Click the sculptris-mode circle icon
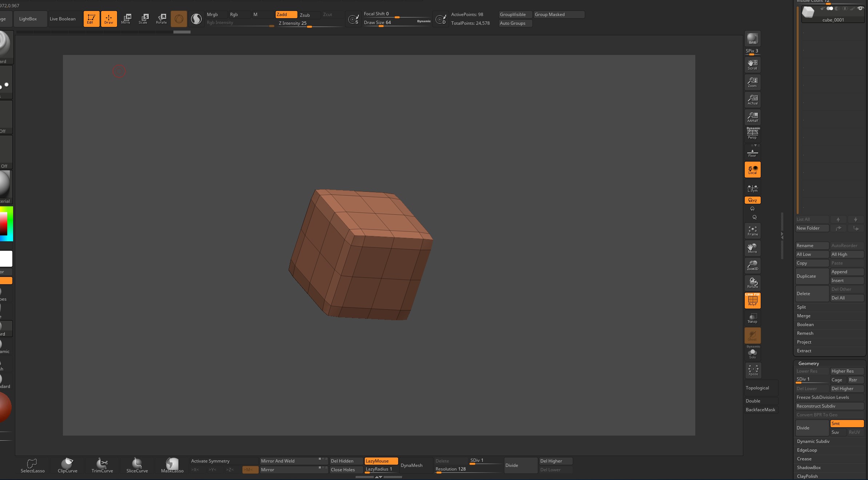This screenshot has width=868, height=480. pos(179,19)
